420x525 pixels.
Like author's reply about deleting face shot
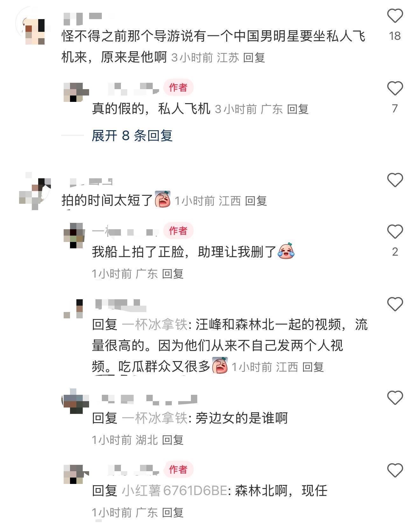pos(395,231)
